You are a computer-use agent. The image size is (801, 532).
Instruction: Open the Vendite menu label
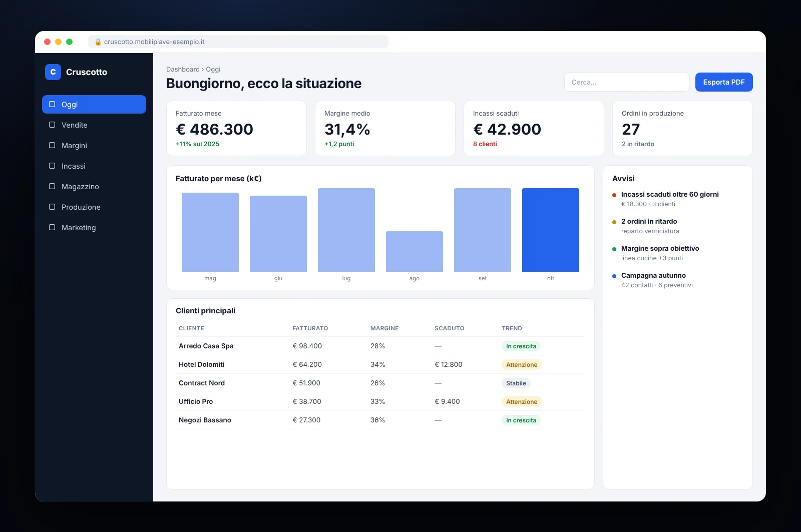pyautogui.click(x=75, y=125)
